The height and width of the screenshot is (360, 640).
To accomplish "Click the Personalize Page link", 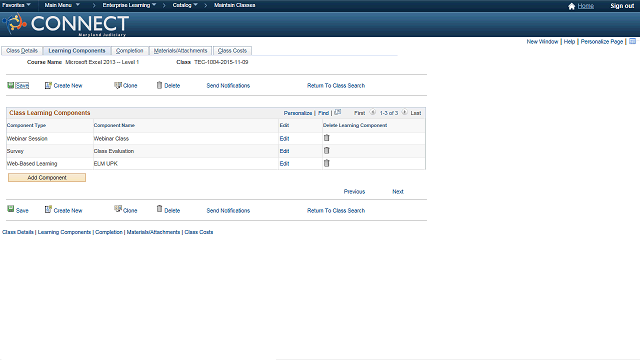I will tap(602, 42).
